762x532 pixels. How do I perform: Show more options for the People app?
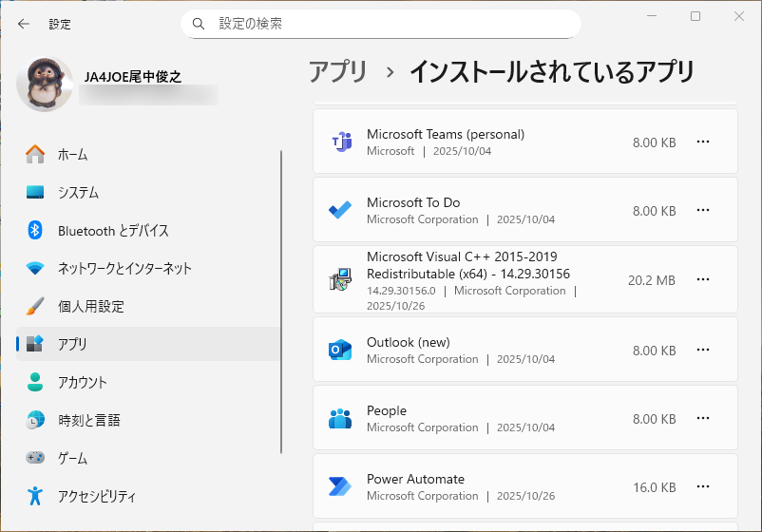click(x=703, y=419)
